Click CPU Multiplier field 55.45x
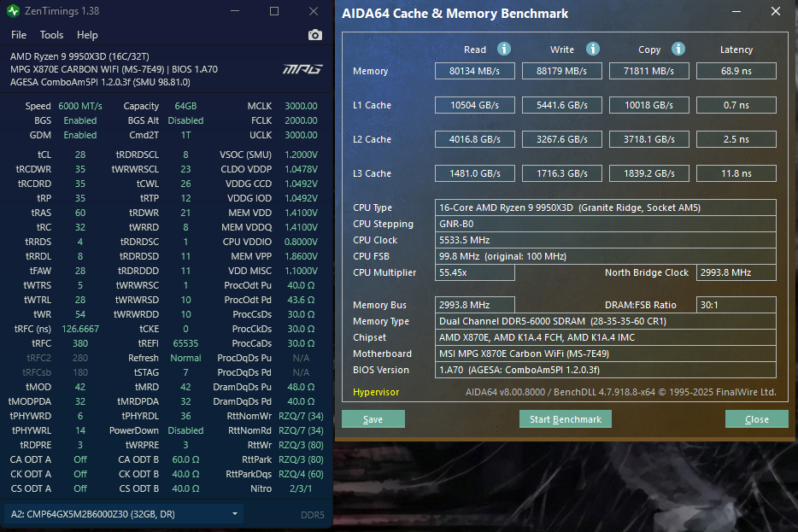 (475, 272)
